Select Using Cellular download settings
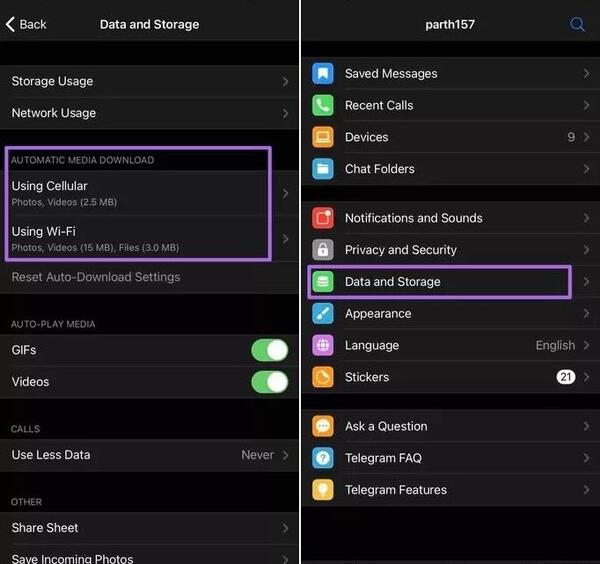600x564 pixels. pyautogui.click(x=149, y=193)
